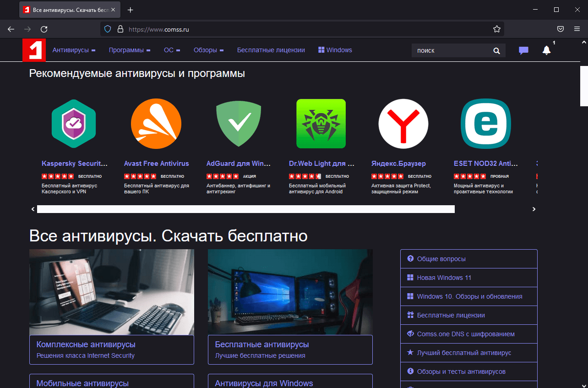Expand the Программы menu

coord(130,50)
